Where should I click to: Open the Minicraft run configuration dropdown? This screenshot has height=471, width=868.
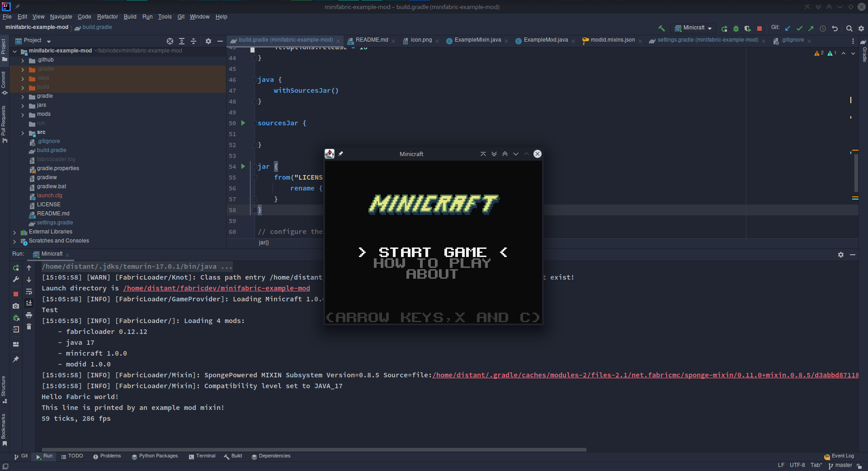pos(709,28)
